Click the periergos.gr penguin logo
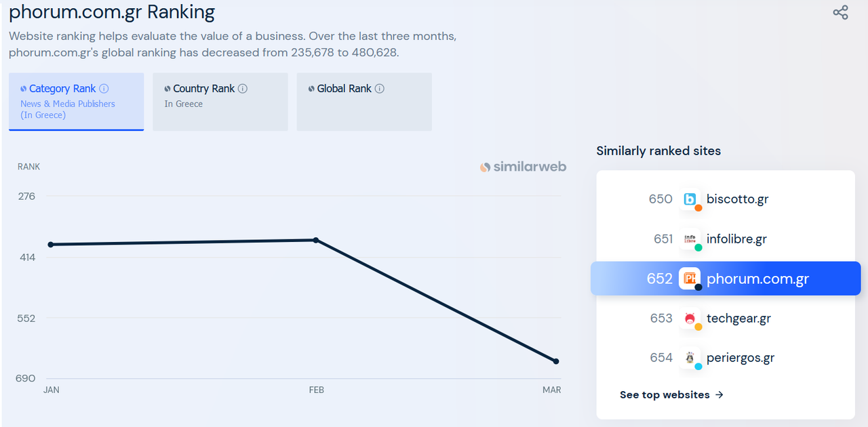The width and height of the screenshot is (868, 427). [x=690, y=358]
